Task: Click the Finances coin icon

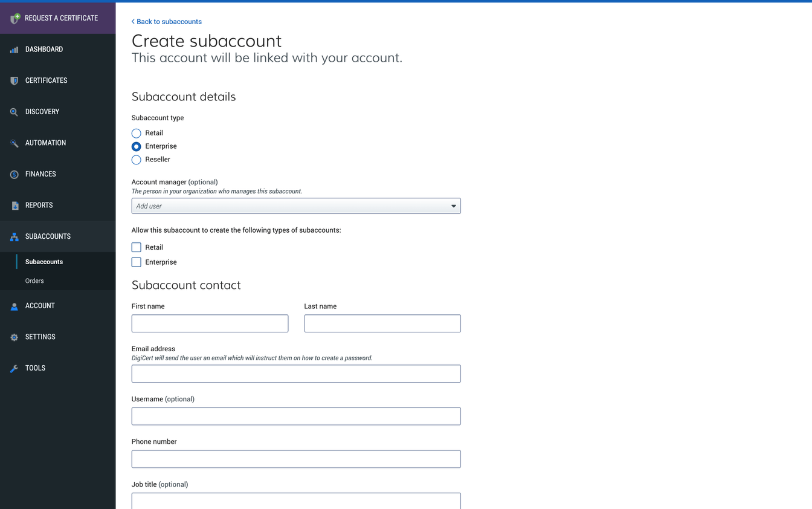Action: [x=13, y=173]
